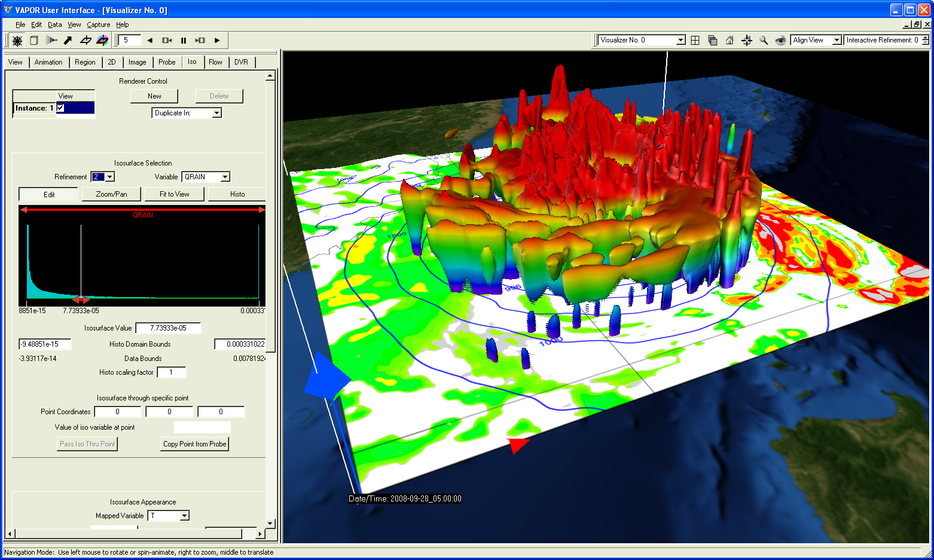Click the colorful 2D plane icon
The width and height of the screenshot is (934, 560).
click(x=102, y=41)
